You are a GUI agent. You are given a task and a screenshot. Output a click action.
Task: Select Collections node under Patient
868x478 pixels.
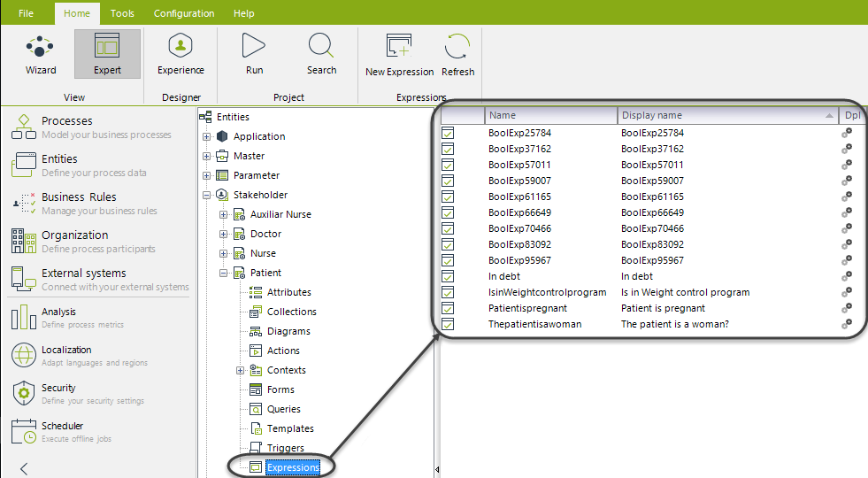point(291,312)
